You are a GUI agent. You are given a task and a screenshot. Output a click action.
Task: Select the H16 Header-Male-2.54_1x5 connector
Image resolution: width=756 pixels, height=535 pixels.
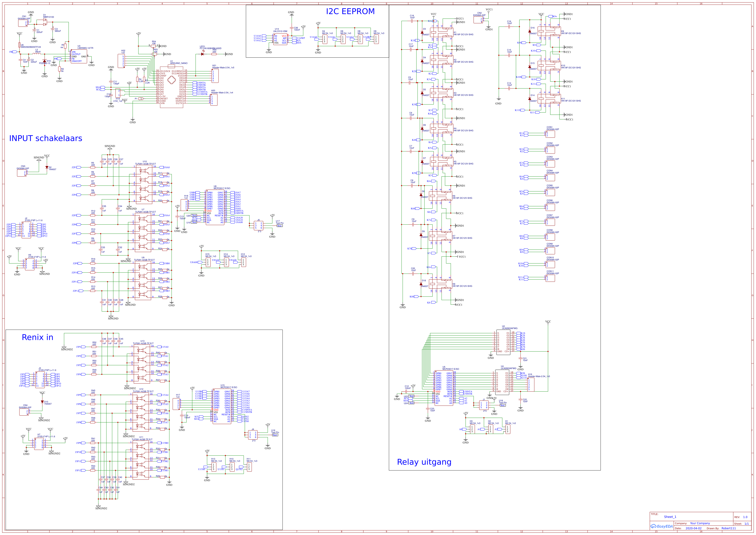[531, 384]
